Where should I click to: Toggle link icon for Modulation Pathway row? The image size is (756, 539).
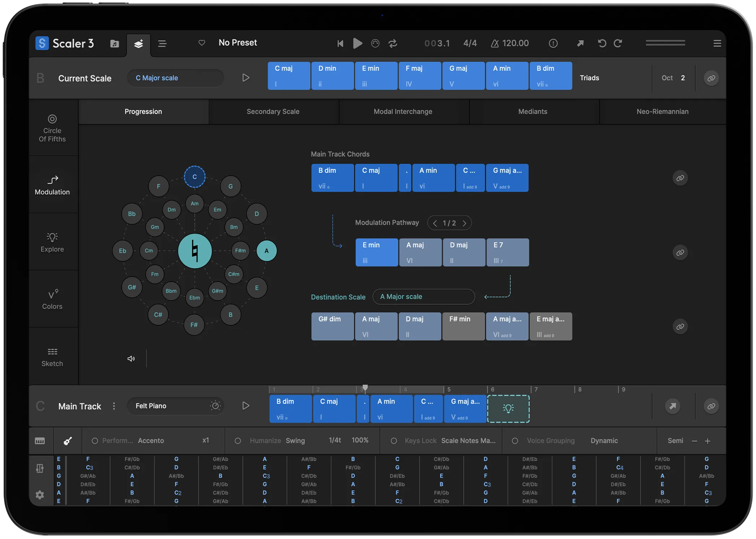pos(680,253)
